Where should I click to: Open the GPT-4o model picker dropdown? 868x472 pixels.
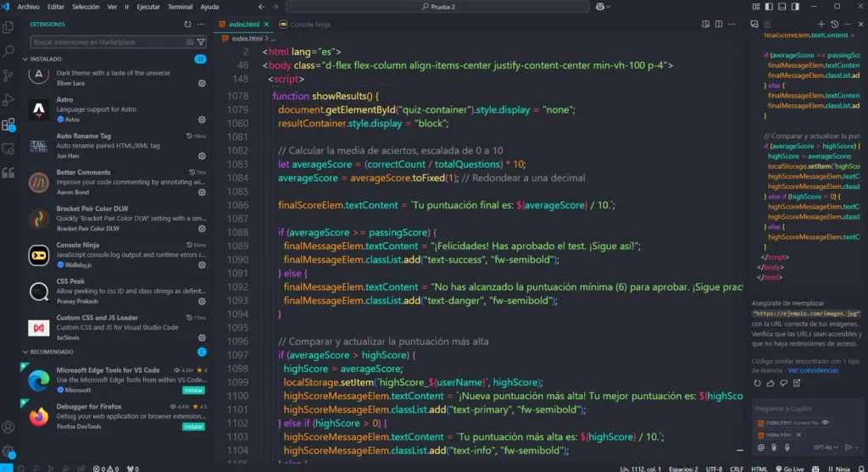[x=825, y=447]
